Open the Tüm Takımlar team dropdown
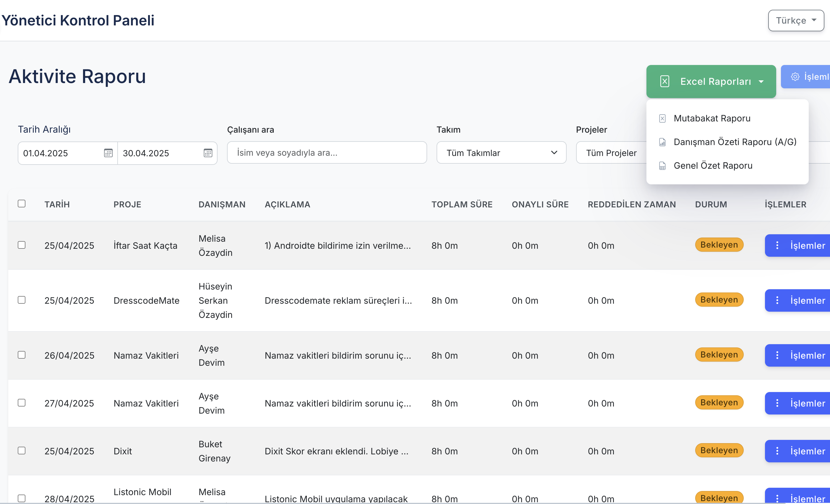Screen dimensions: 830x504 click(501, 153)
